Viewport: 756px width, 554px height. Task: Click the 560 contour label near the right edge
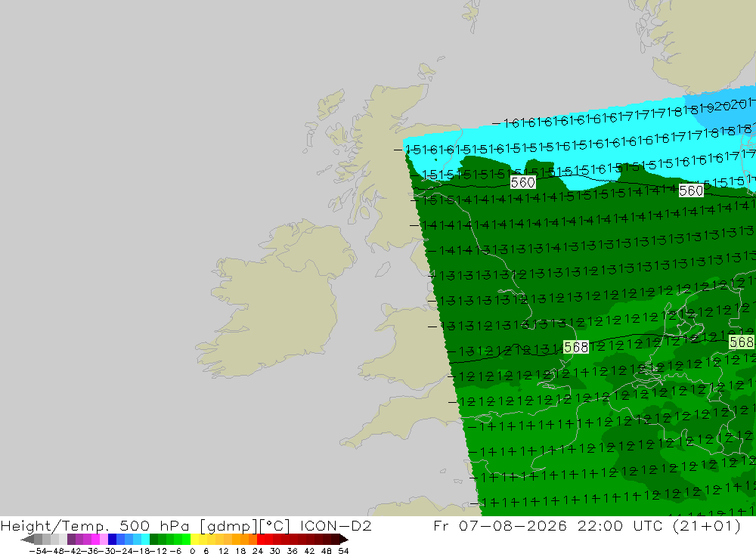(x=691, y=191)
